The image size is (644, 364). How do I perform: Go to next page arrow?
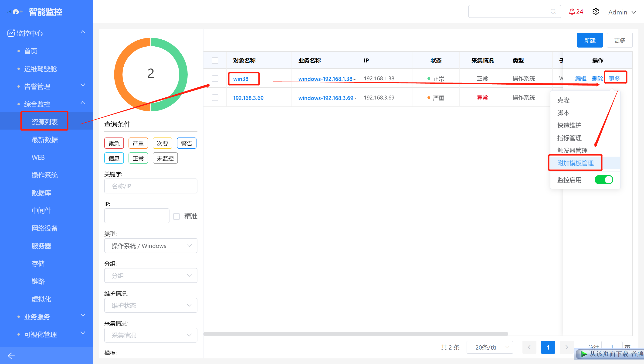click(566, 347)
